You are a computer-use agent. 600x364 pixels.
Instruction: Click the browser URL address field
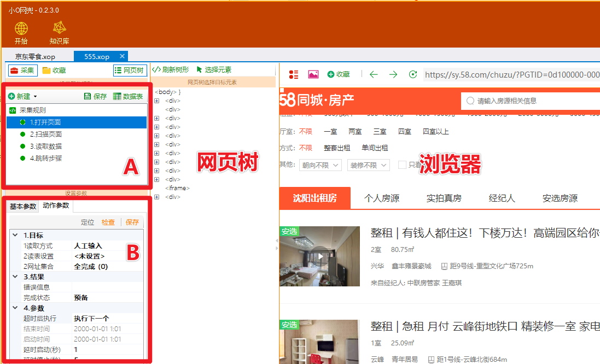[x=511, y=74]
